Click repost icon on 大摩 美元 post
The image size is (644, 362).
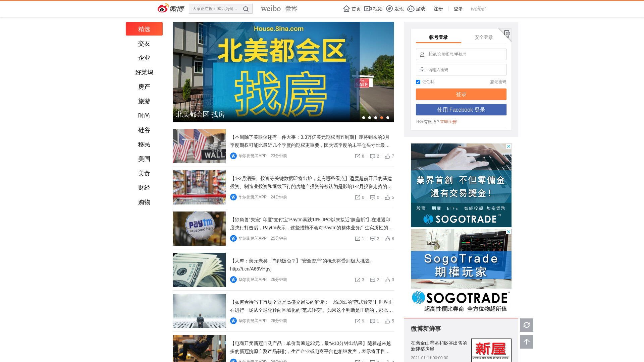tap(358, 280)
